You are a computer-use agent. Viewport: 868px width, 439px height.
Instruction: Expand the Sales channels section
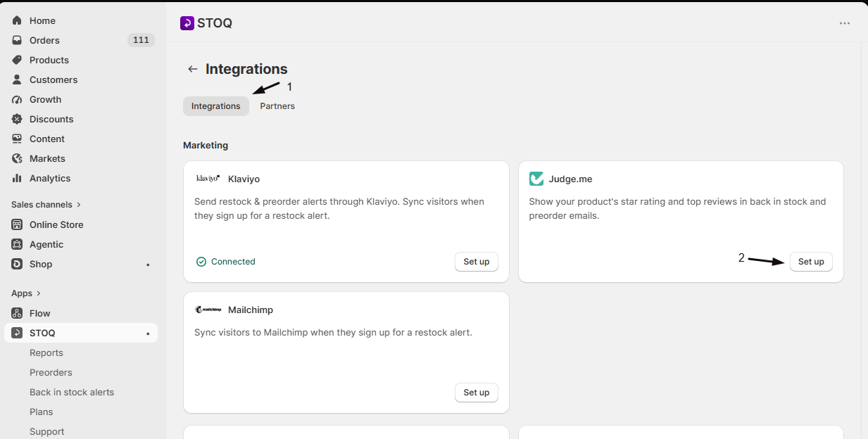[x=46, y=205]
